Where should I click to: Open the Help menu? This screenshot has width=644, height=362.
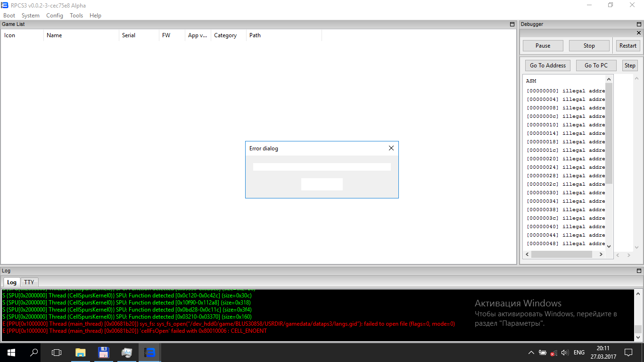click(x=95, y=16)
